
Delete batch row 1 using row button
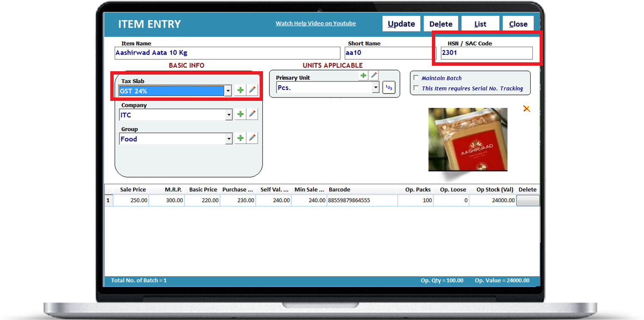528,200
